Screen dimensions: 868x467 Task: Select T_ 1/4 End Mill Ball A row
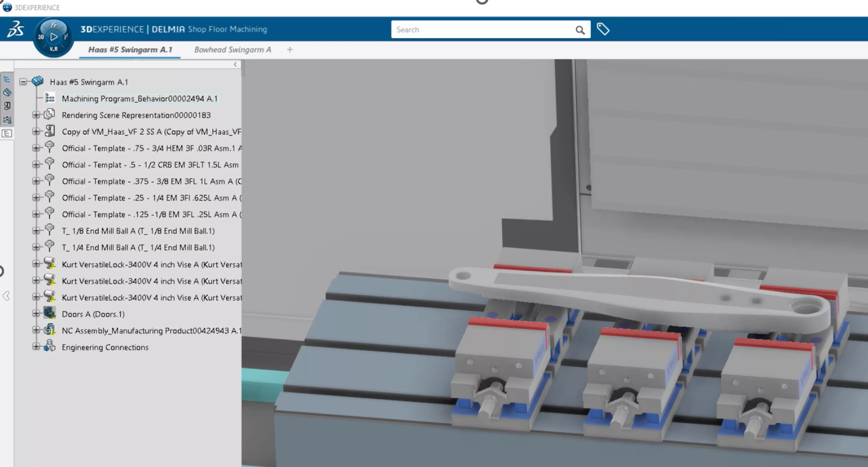(138, 247)
